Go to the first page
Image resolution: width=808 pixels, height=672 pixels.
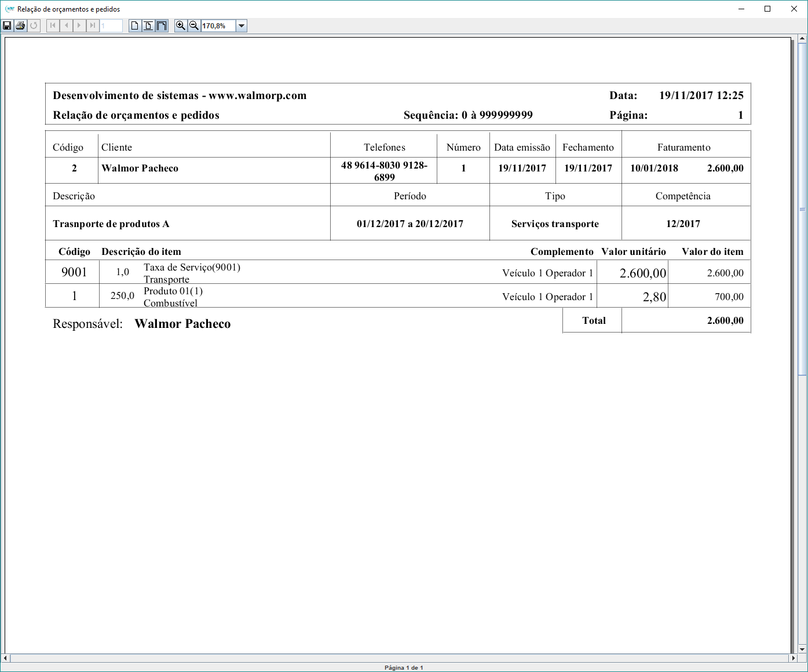(53, 25)
